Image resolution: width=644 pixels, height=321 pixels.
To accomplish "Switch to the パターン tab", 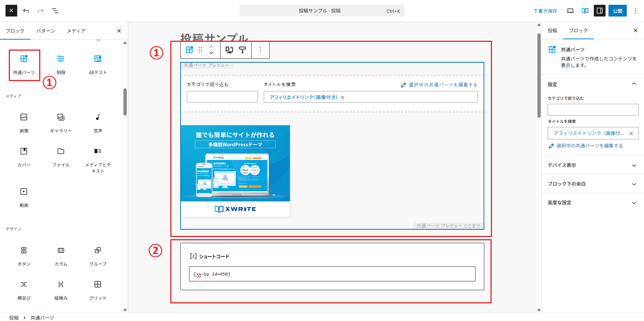I will click(46, 31).
